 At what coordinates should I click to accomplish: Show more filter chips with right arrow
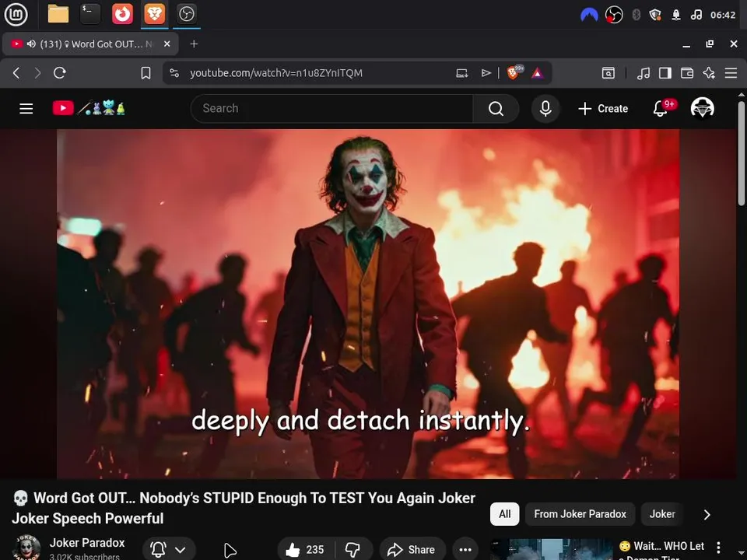pyautogui.click(x=707, y=515)
